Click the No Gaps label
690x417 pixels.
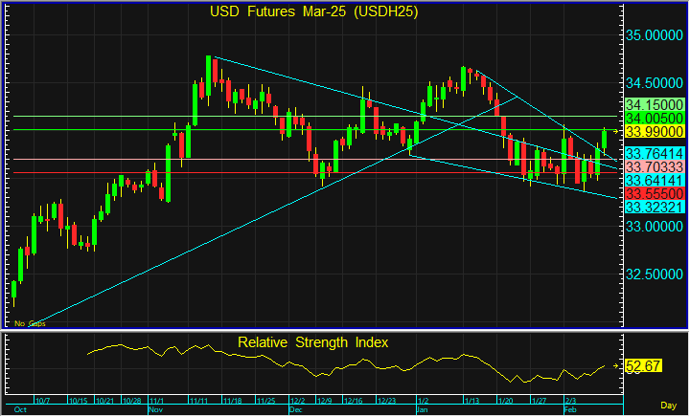[x=29, y=324]
